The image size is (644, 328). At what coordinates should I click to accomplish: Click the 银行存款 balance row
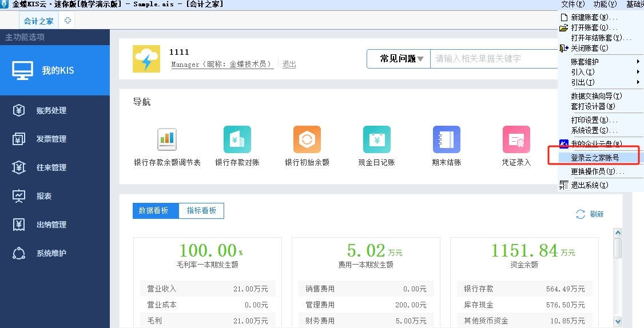coord(524,289)
